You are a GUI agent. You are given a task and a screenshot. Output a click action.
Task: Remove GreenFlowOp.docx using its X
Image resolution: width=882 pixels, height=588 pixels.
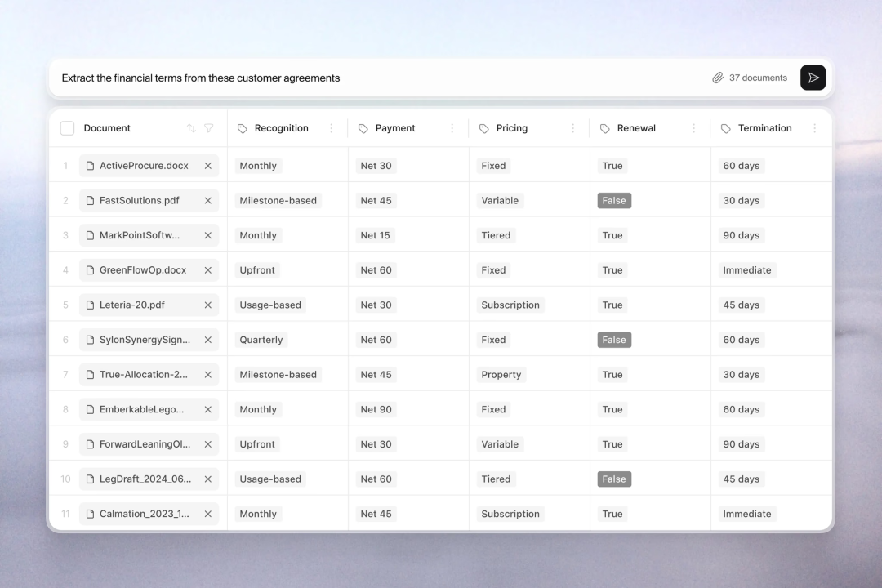pyautogui.click(x=207, y=270)
